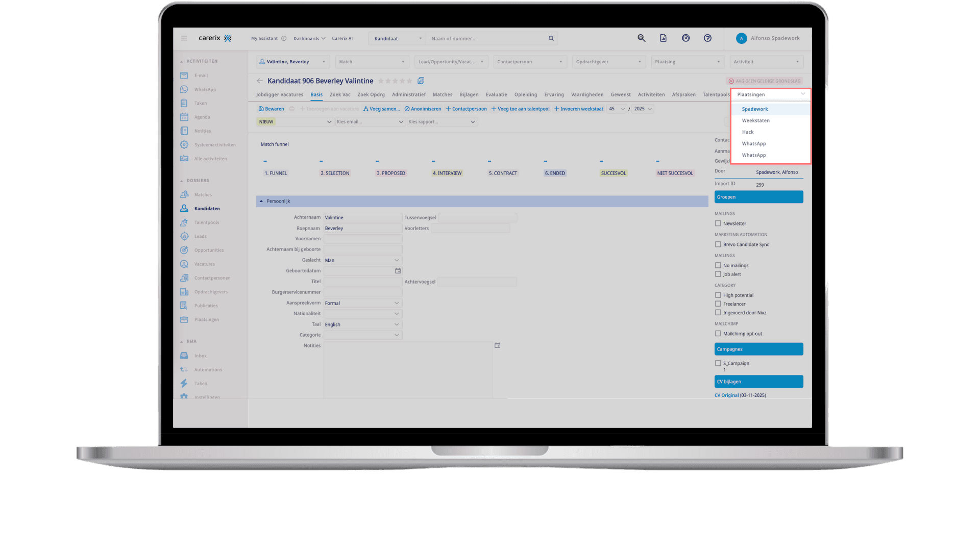This screenshot has width=980, height=551.
Task: Open the Agenda sidebar icon
Action: [184, 117]
